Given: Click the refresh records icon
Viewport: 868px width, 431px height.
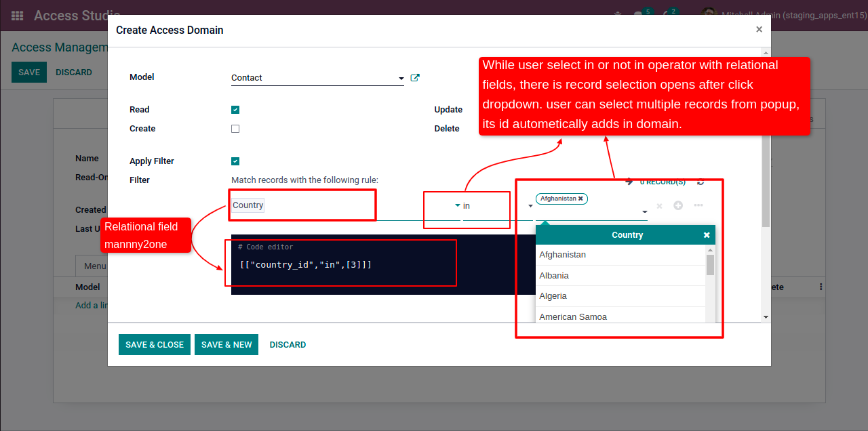Looking at the screenshot, I should tap(701, 182).
